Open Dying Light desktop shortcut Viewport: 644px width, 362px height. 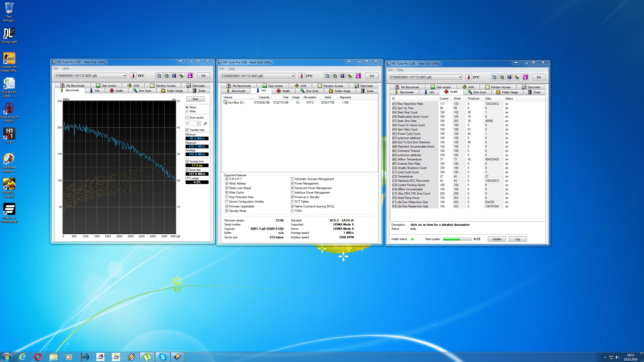(9, 35)
